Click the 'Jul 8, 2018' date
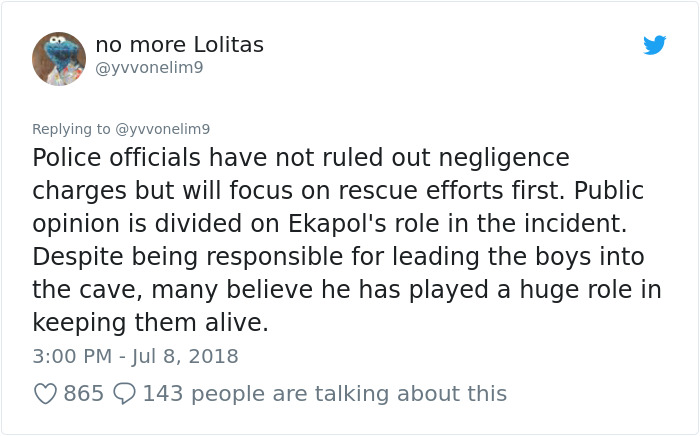The width and height of the screenshot is (700, 436). pyautogui.click(x=185, y=356)
